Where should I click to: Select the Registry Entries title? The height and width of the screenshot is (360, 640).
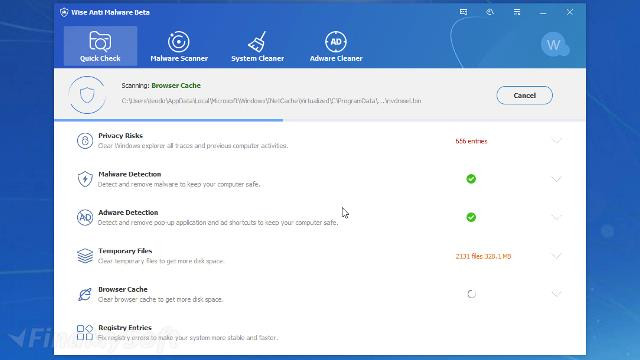[x=125, y=327]
